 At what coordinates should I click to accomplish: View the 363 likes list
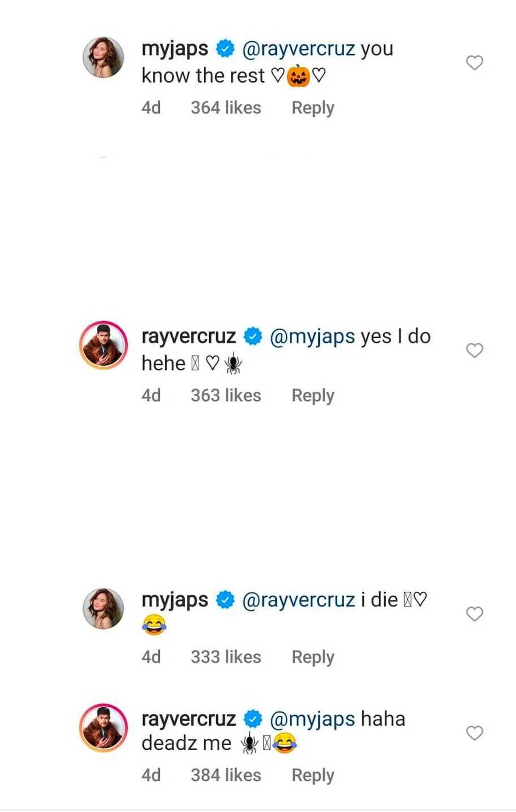pos(226,396)
